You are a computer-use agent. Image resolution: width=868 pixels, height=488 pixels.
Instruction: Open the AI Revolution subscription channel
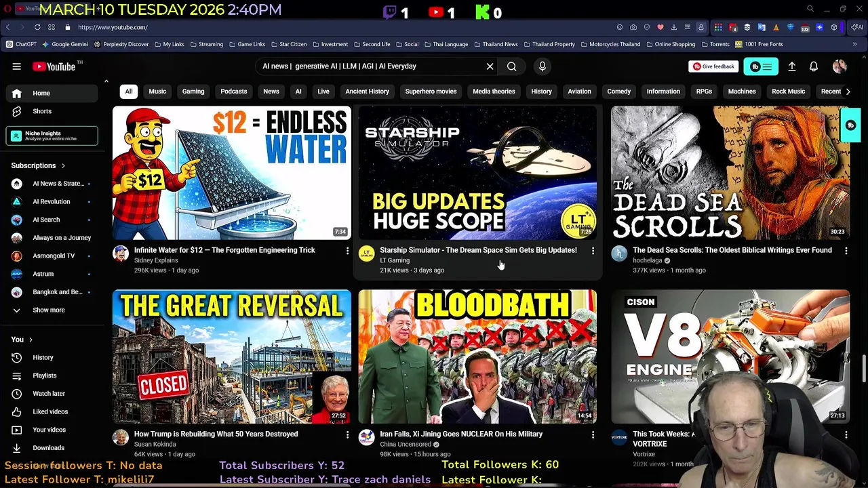pos(52,201)
